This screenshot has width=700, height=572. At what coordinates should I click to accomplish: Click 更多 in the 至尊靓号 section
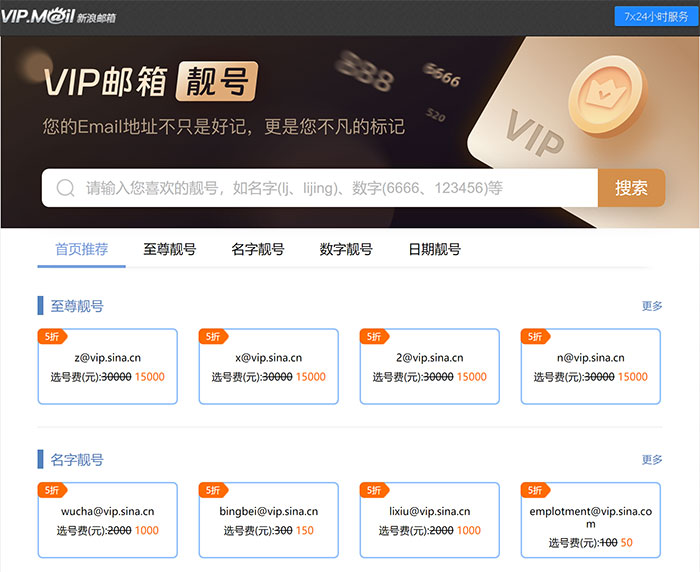tap(652, 306)
